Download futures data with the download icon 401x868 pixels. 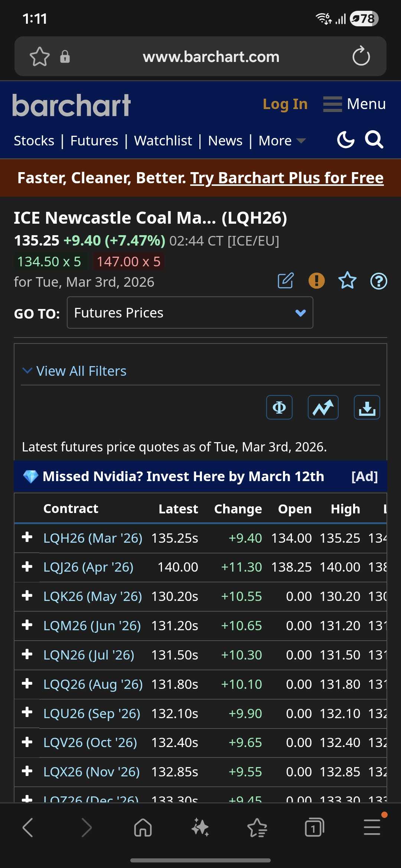[367, 407]
